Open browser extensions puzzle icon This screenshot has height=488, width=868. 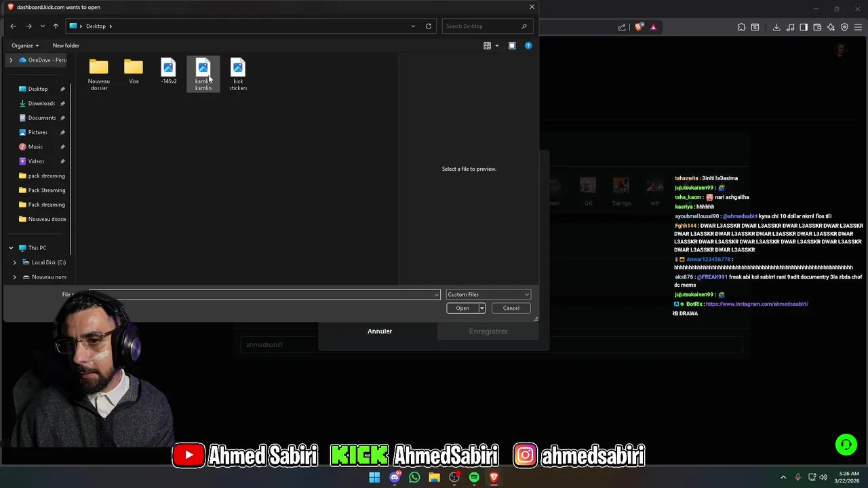(741, 27)
